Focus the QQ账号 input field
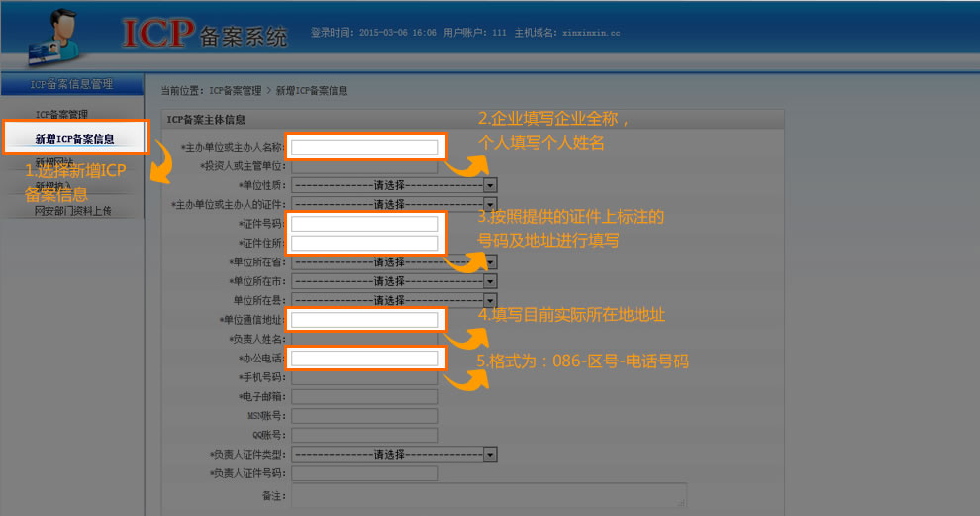 coord(364,436)
